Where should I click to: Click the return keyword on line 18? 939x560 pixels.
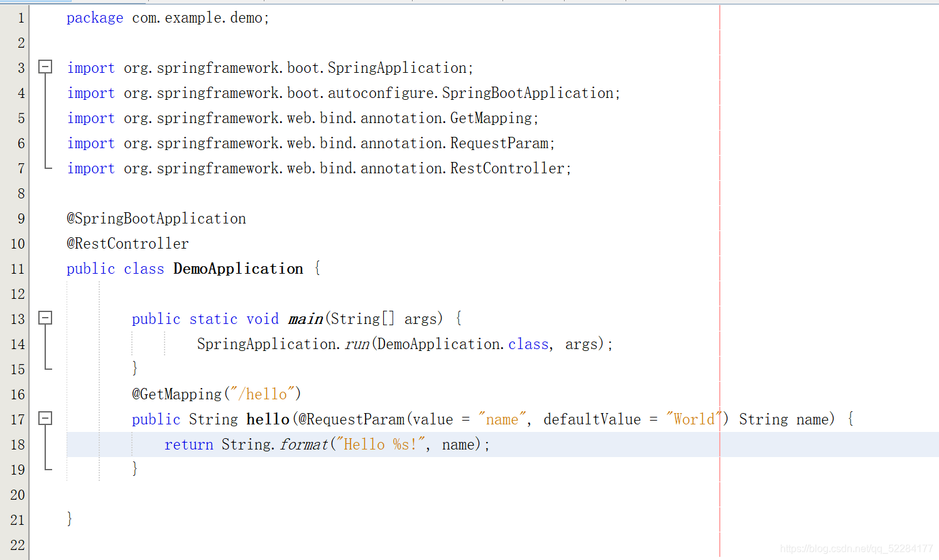[x=189, y=445]
